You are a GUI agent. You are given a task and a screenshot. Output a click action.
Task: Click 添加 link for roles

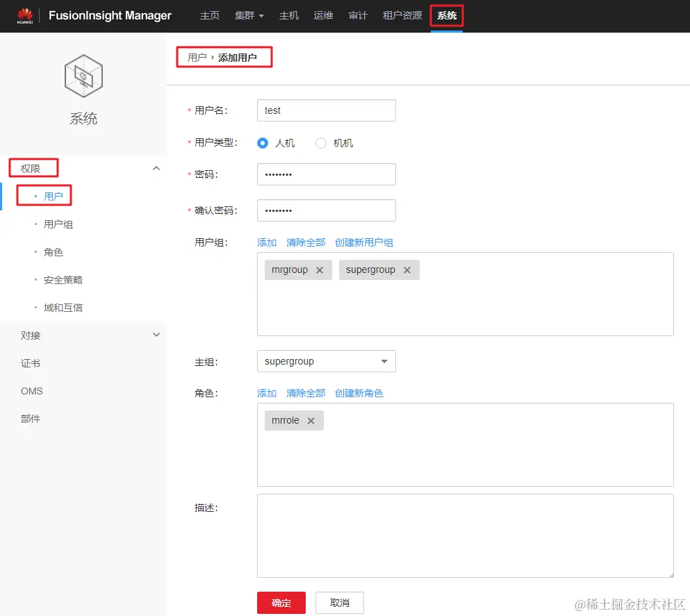pyautogui.click(x=267, y=393)
